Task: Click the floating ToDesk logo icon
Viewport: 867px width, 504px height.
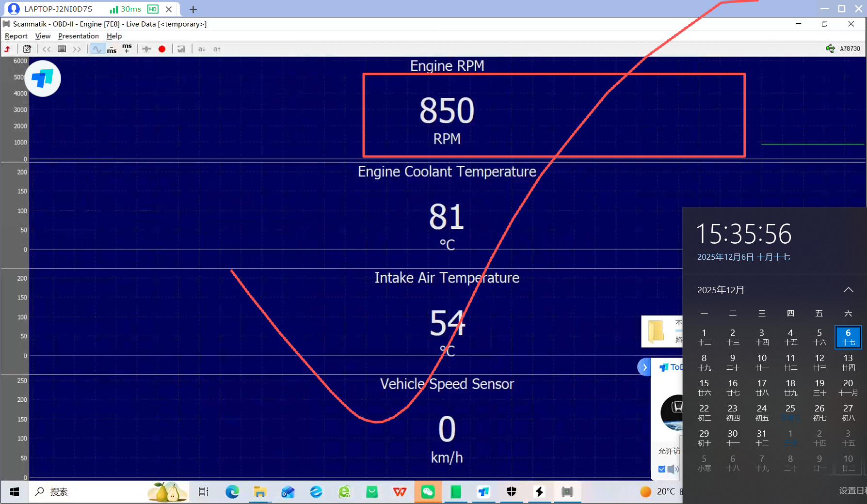Action: pos(43,79)
